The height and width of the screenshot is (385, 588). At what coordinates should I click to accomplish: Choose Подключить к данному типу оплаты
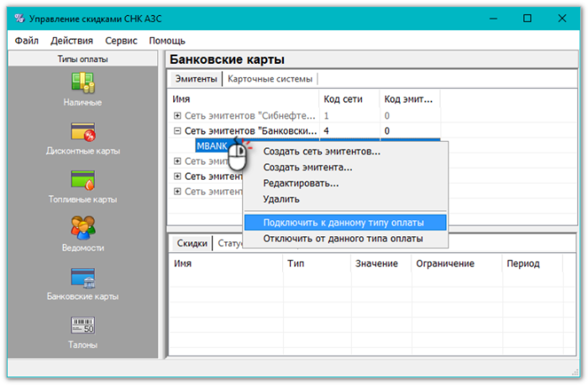(x=343, y=223)
